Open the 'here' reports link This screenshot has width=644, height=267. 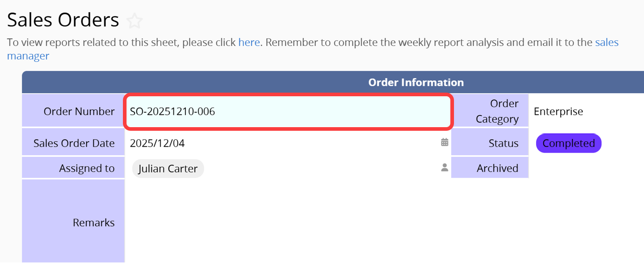(x=249, y=43)
